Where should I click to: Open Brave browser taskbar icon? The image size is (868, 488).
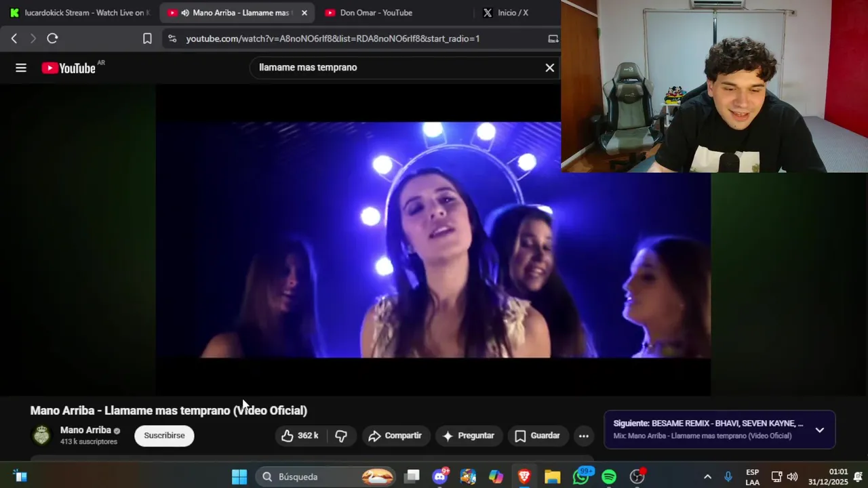coord(524,476)
